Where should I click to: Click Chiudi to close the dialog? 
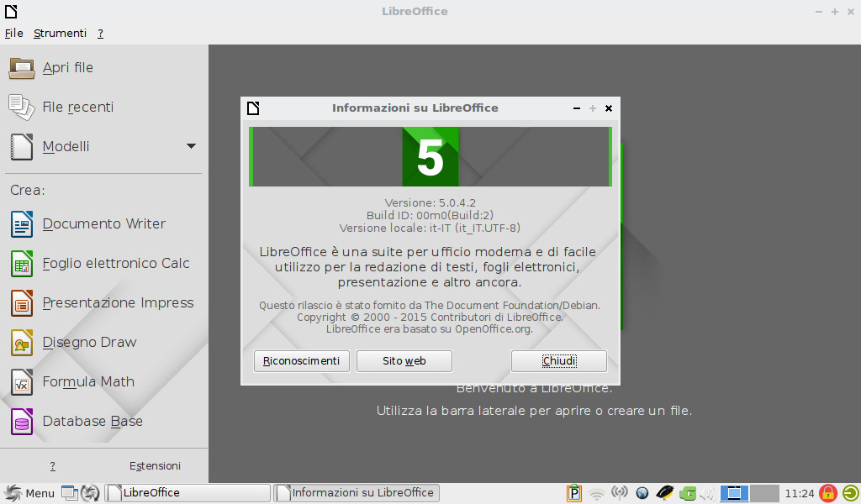pyautogui.click(x=559, y=361)
